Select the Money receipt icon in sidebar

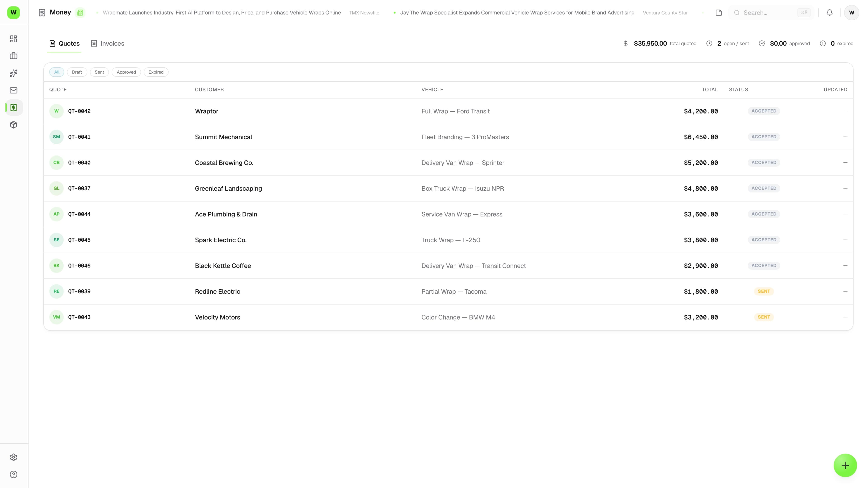click(x=14, y=108)
